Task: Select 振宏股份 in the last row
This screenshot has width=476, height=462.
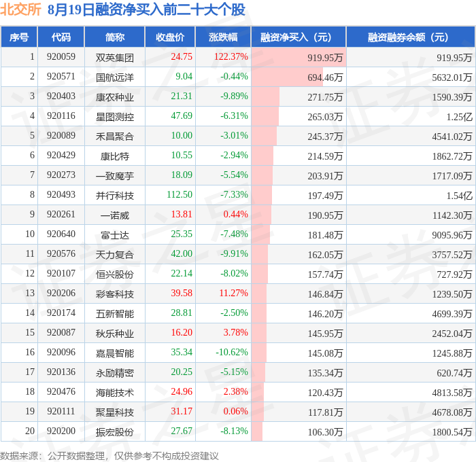Action: (115, 431)
